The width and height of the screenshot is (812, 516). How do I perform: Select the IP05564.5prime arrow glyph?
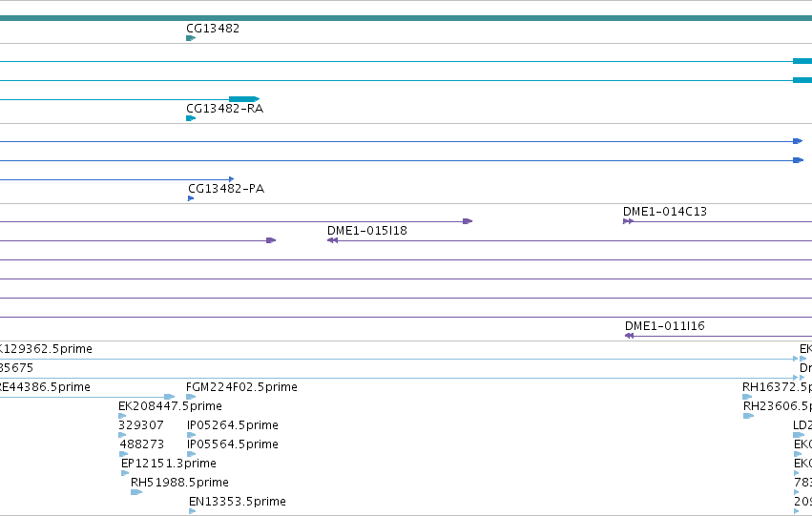coord(191,454)
